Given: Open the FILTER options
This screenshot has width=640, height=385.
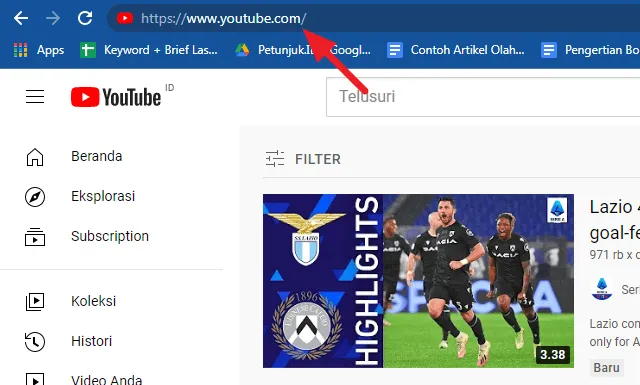Looking at the screenshot, I should (318, 159).
